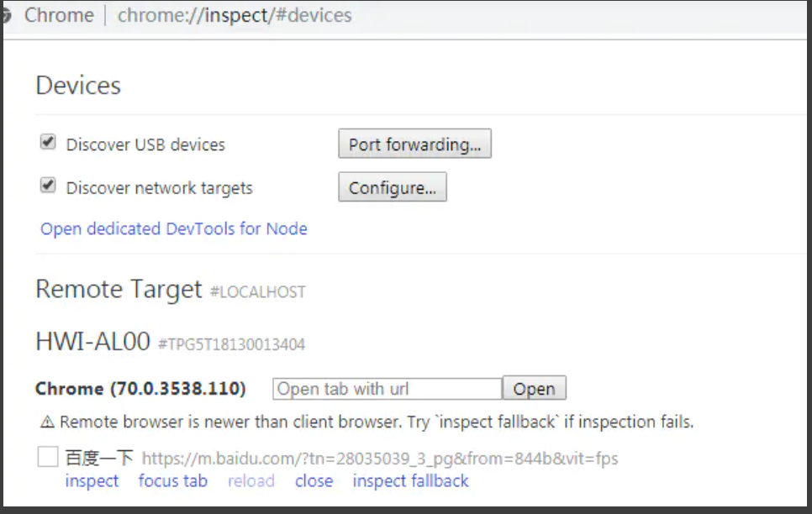Click the inspect link for Baidu tab
Image resolution: width=812 pixels, height=514 pixels.
[92, 481]
